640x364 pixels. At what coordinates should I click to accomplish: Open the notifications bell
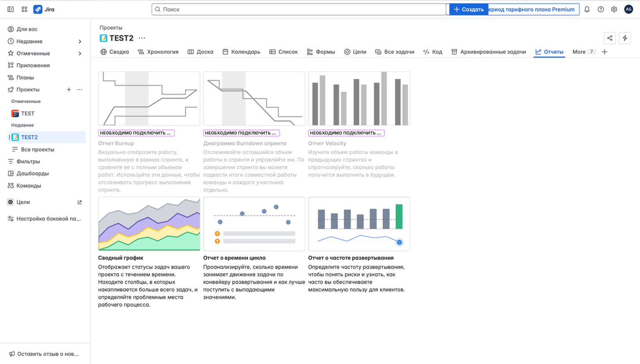[587, 9]
